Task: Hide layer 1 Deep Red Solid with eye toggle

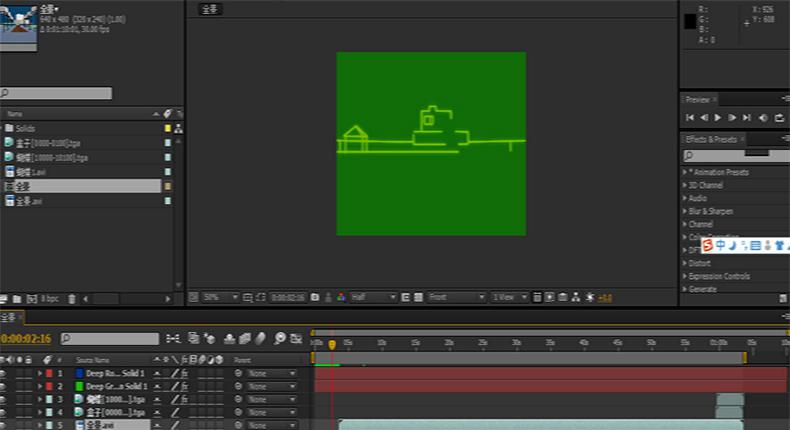Action: [x=4, y=373]
